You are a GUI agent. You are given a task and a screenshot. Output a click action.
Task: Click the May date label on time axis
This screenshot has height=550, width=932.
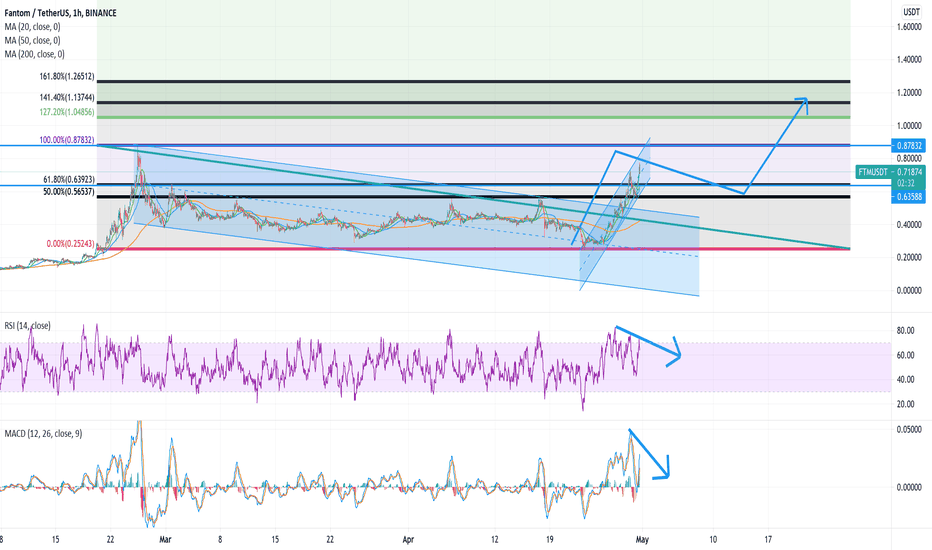[642, 540]
